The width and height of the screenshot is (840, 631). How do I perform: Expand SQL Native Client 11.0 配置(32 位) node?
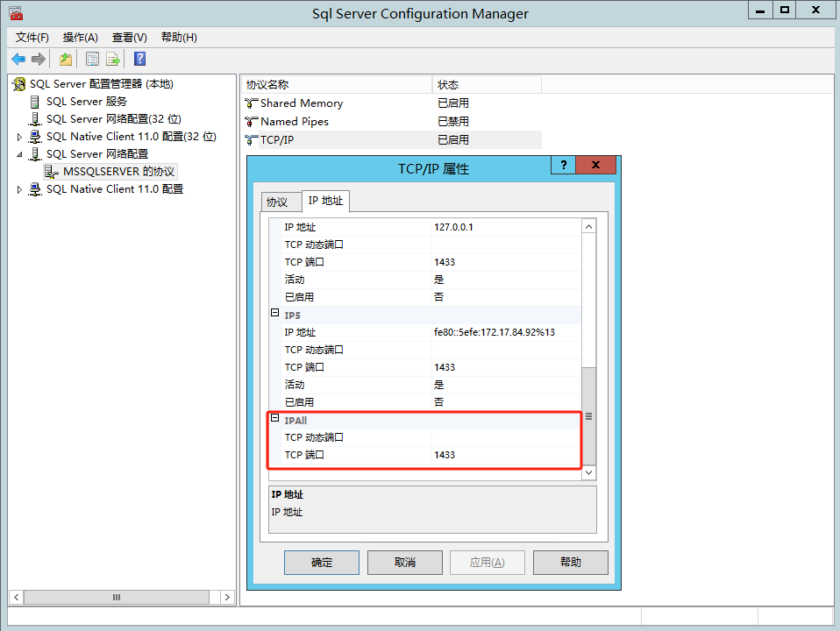point(19,137)
